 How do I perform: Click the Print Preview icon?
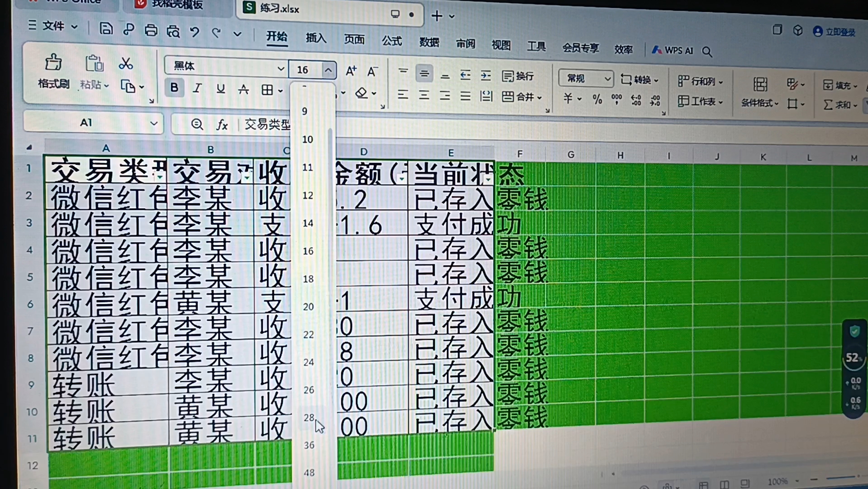pyautogui.click(x=173, y=31)
